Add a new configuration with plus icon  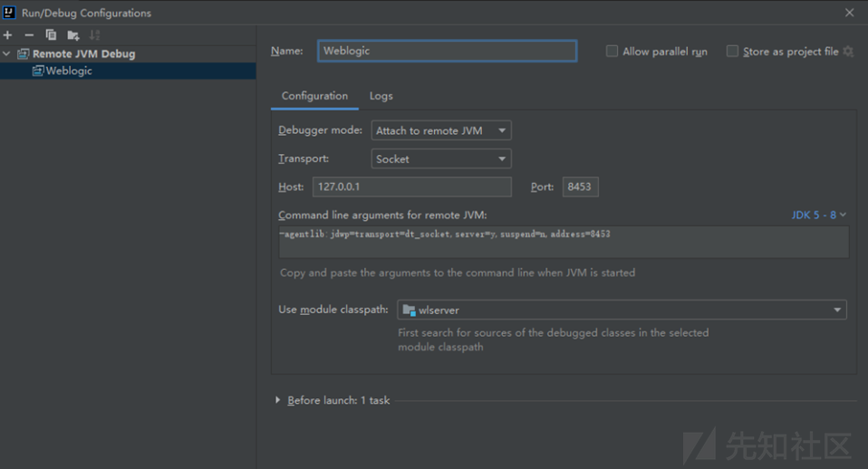tap(8, 35)
